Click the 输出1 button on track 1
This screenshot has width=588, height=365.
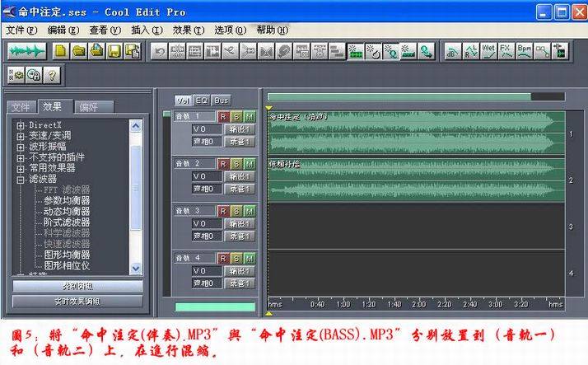[240, 129]
